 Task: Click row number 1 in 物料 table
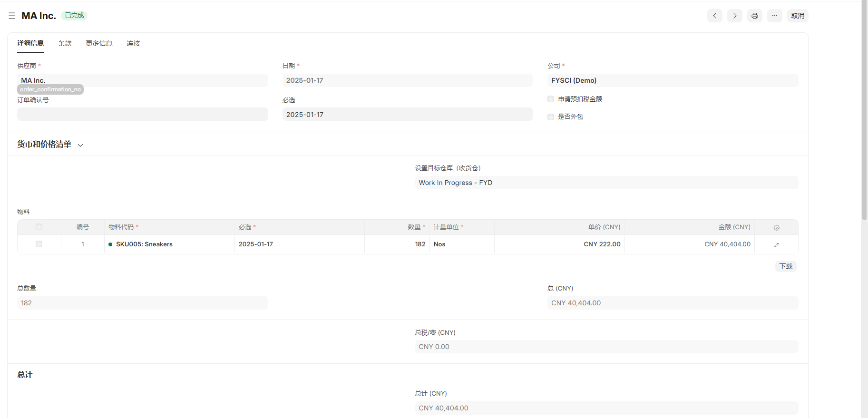coord(83,244)
